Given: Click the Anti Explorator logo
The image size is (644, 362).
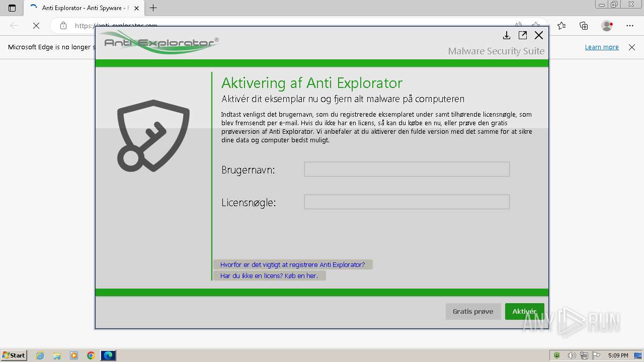Looking at the screenshot, I should (x=158, y=42).
